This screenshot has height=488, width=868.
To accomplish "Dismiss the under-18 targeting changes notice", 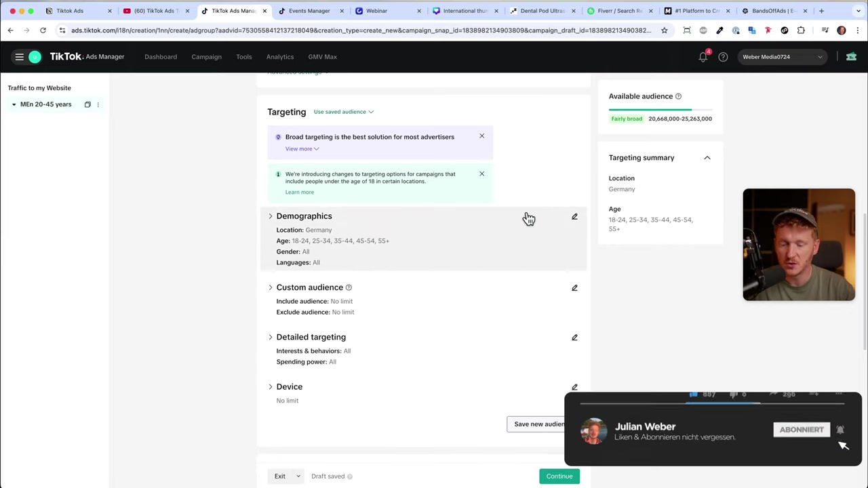I will tap(482, 174).
